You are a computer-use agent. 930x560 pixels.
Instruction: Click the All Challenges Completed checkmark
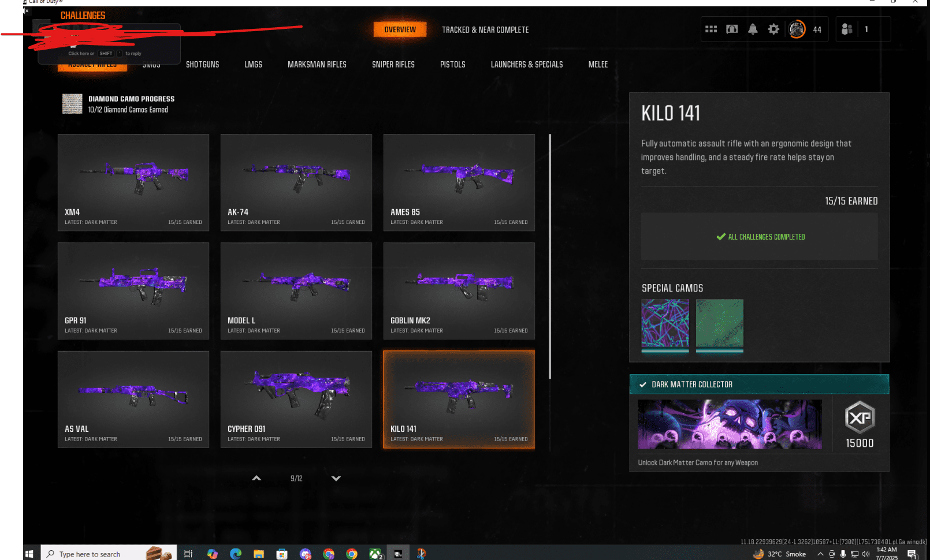point(721,237)
